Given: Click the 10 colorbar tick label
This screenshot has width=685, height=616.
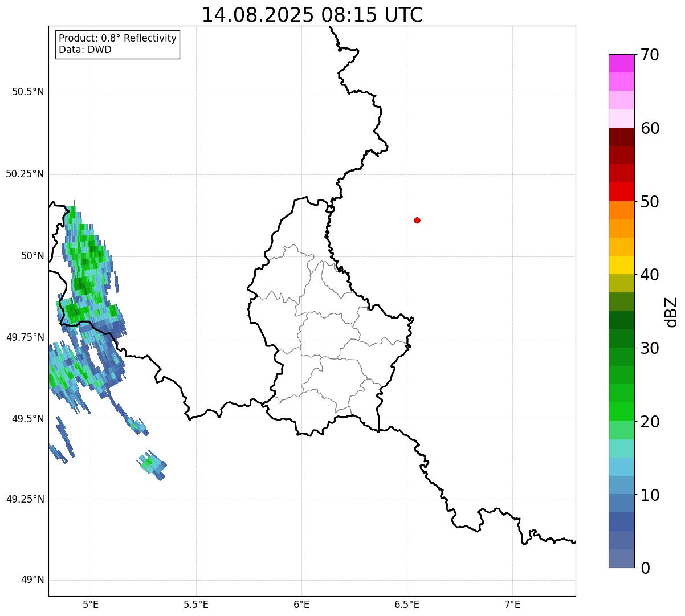Looking at the screenshot, I should point(650,495).
